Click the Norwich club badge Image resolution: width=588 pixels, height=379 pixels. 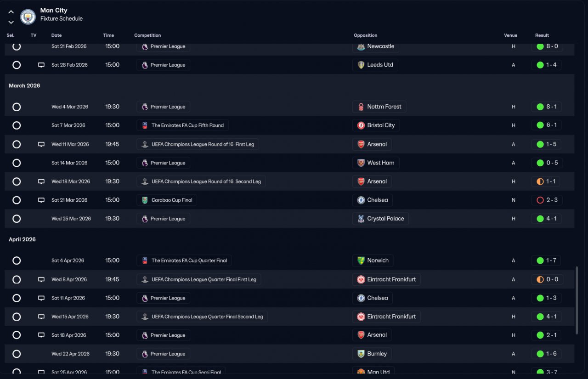(x=361, y=261)
